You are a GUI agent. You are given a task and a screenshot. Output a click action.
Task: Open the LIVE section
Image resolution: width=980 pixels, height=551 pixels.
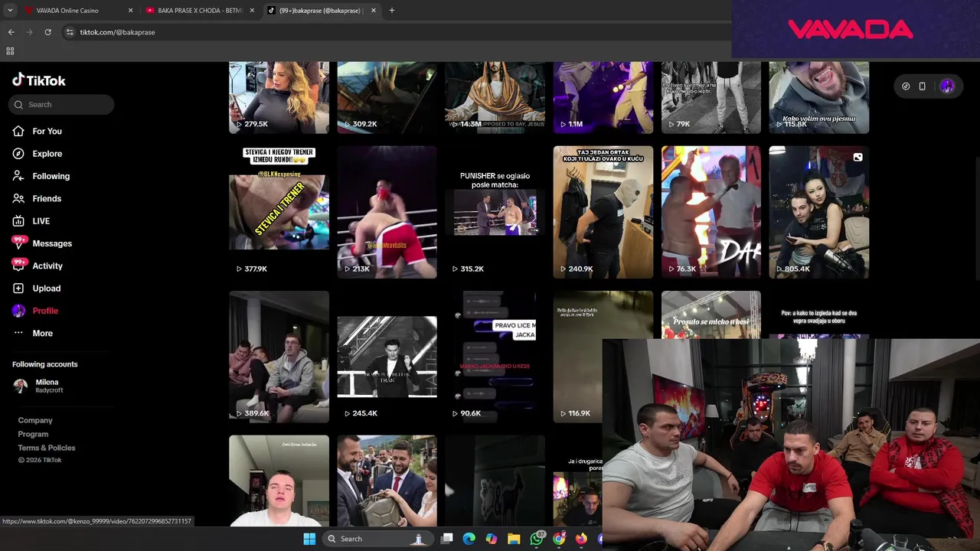pyautogui.click(x=32, y=221)
